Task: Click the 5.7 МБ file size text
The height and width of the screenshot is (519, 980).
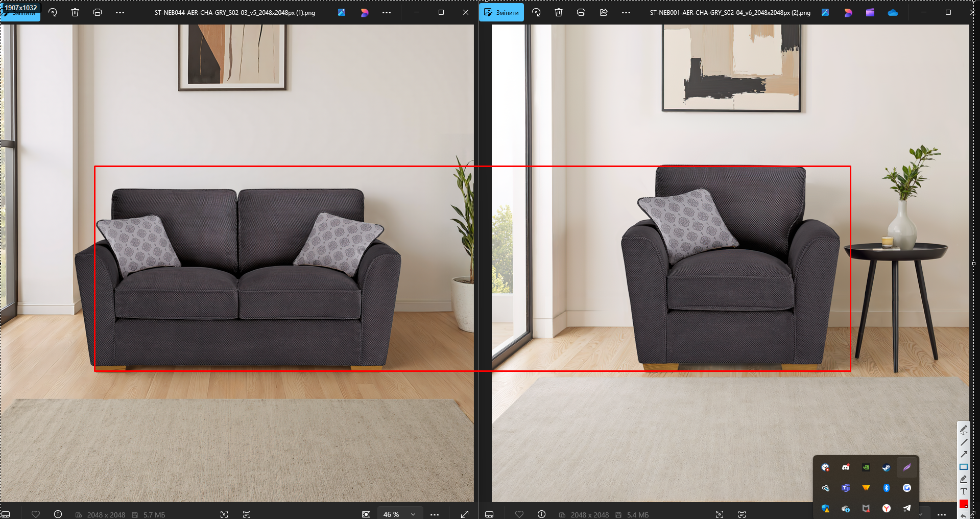Action: click(154, 515)
